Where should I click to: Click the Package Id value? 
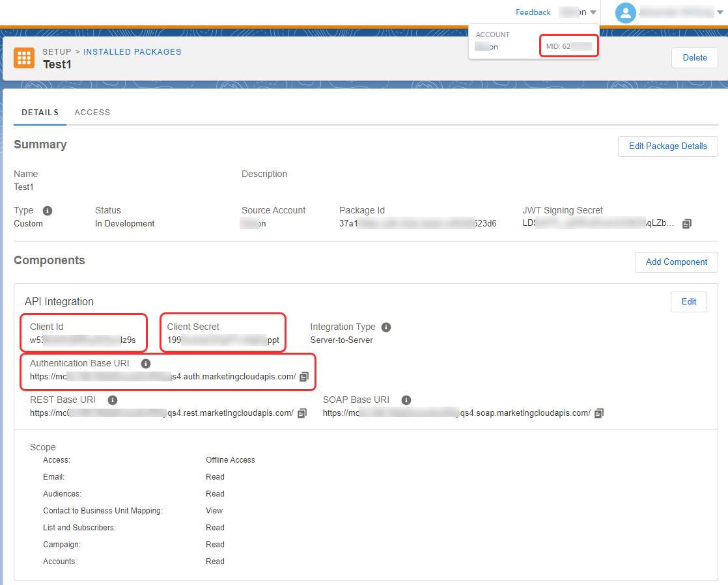click(x=418, y=224)
